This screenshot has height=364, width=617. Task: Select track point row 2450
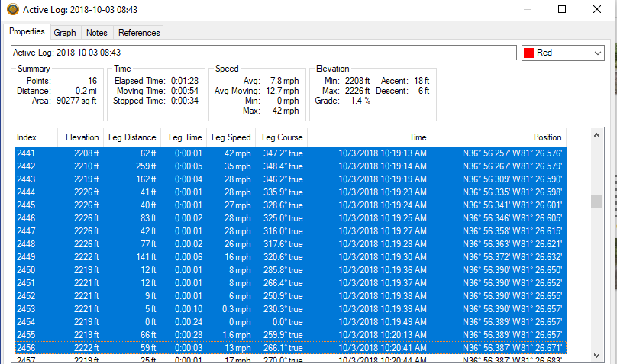[x=291, y=270]
